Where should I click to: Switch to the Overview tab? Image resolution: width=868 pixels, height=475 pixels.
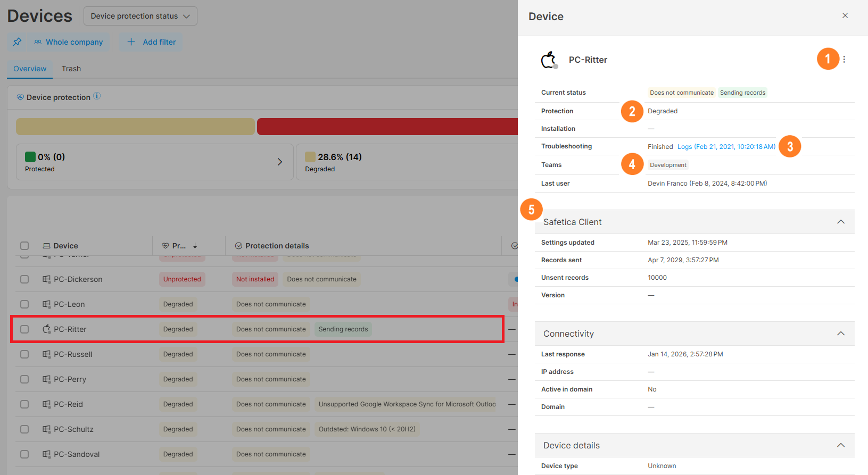30,69
